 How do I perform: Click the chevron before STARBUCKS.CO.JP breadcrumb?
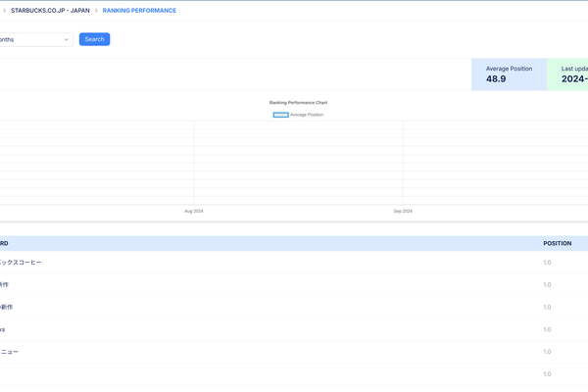[2, 11]
